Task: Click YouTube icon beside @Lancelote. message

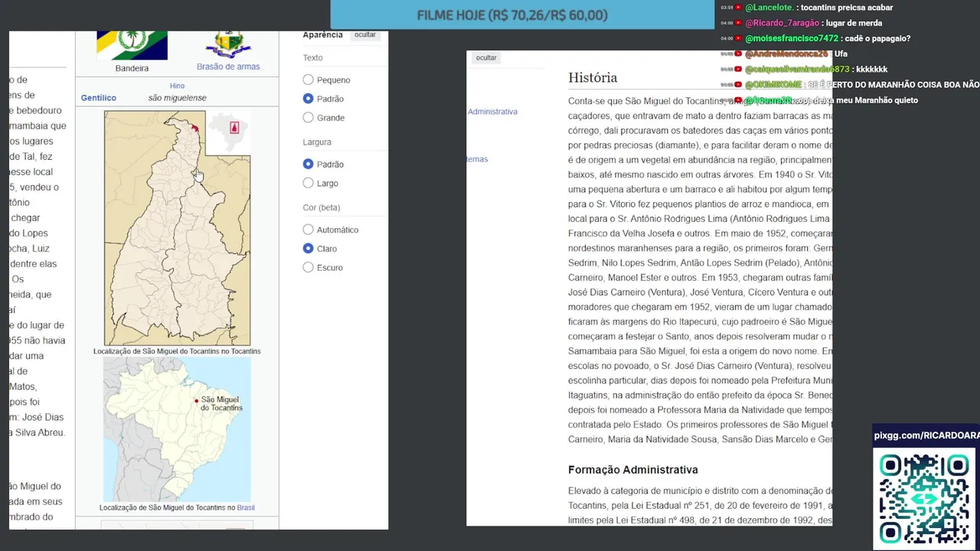Action: [x=738, y=8]
